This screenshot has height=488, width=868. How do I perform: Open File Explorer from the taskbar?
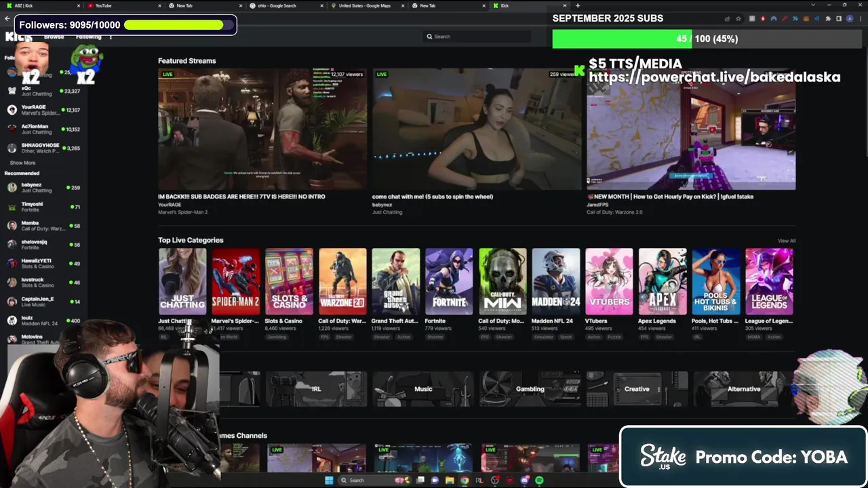[x=449, y=481]
